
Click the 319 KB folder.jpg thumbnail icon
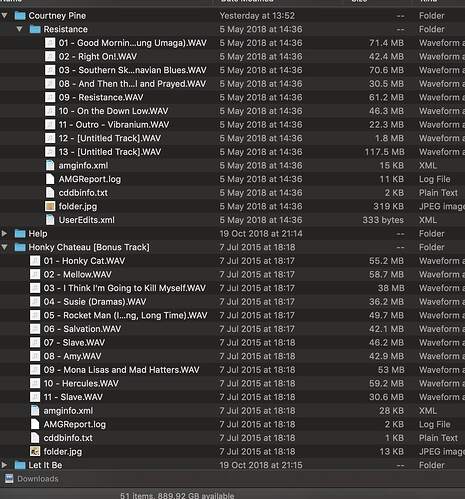click(x=50, y=206)
